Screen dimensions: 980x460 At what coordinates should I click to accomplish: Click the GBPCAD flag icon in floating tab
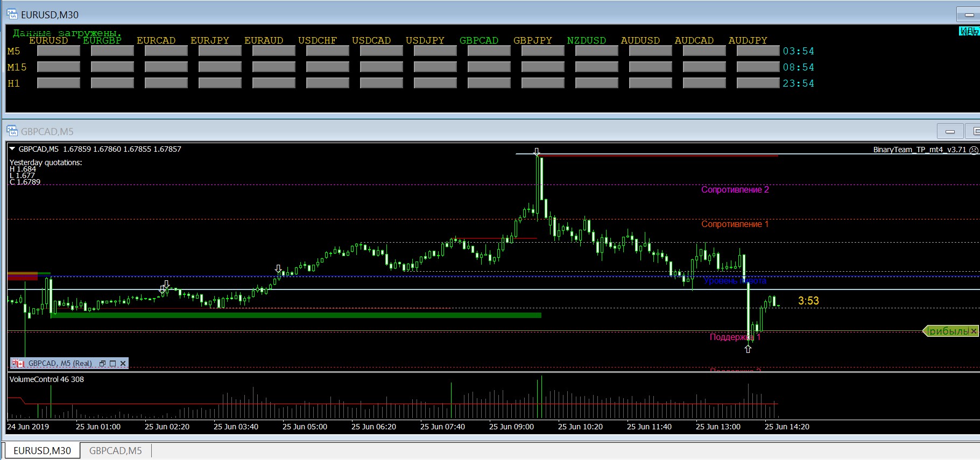(18, 364)
